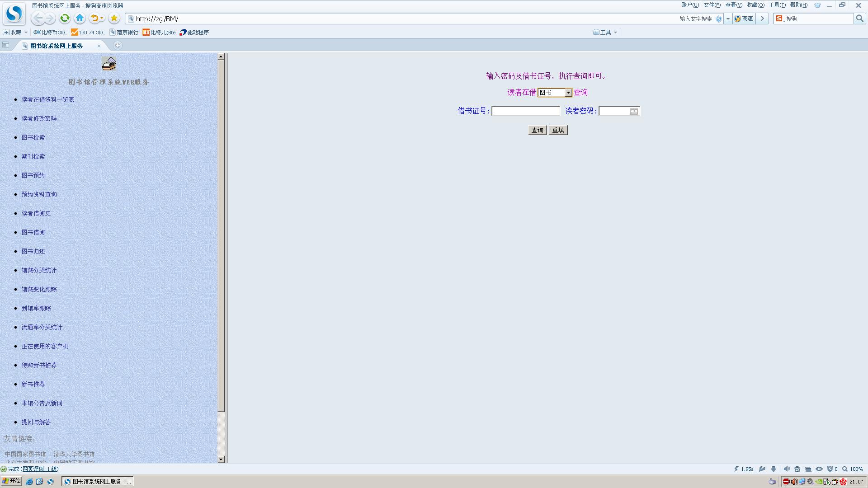Click the 借书证号 input field

click(x=525, y=111)
